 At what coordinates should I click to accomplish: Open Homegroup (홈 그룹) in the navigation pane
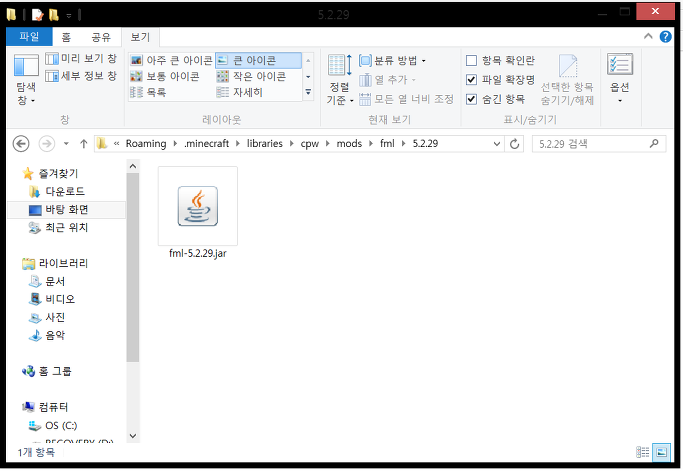(47, 371)
